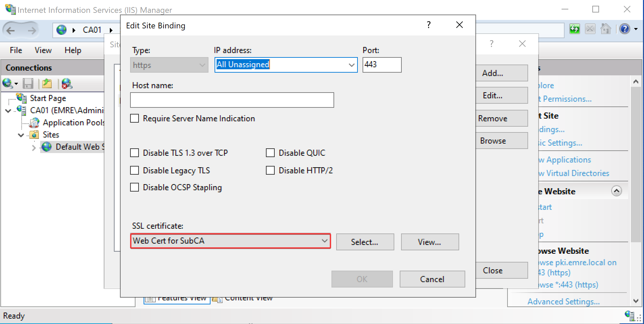644x324 pixels.
Task: Click the delete connection icon in Connections
Action: [x=67, y=83]
